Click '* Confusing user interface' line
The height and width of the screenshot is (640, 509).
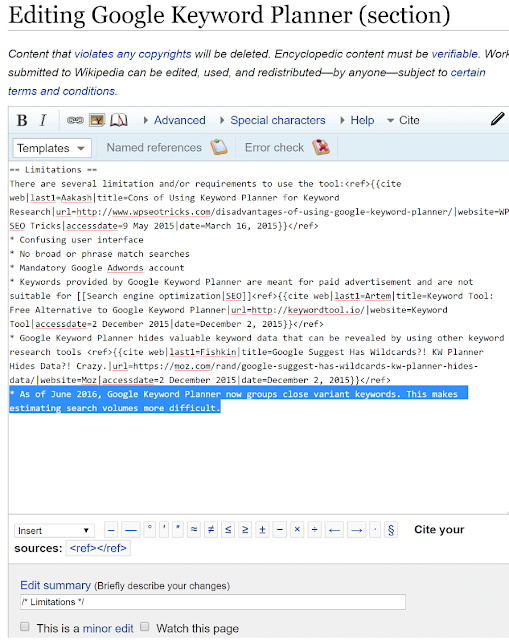(77, 240)
